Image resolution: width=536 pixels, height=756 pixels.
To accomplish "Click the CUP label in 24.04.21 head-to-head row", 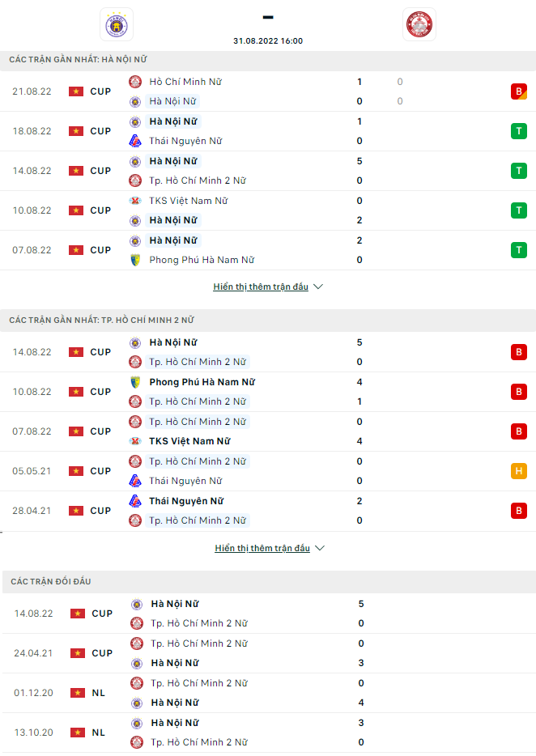I will (102, 653).
